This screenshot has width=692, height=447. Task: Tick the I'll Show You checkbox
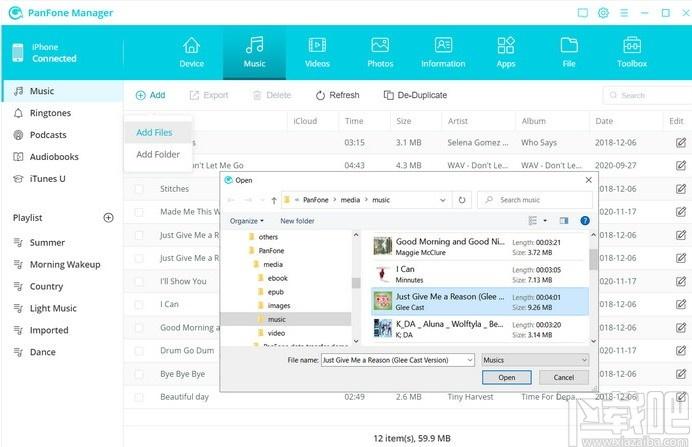click(139, 282)
